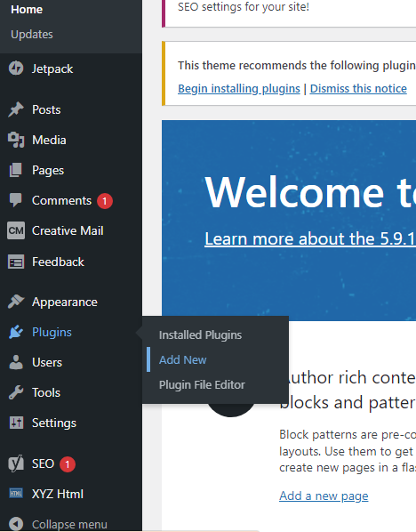Viewport: 416px width, 532px height.
Task: Open the Pages menu
Action: (48, 170)
